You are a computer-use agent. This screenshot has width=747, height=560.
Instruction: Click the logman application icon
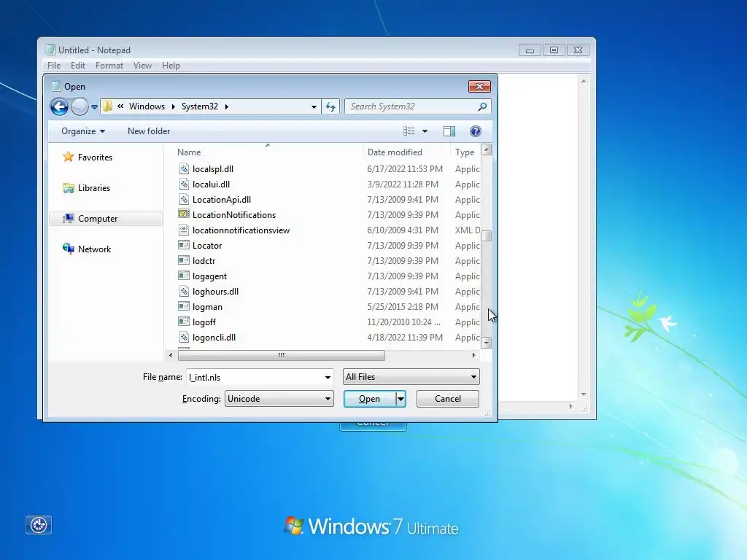pos(183,306)
